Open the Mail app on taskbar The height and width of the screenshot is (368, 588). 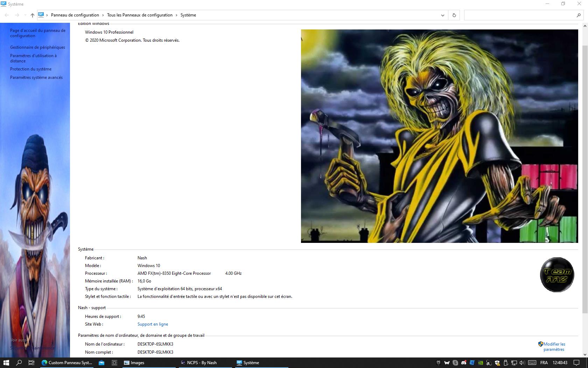click(101, 363)
